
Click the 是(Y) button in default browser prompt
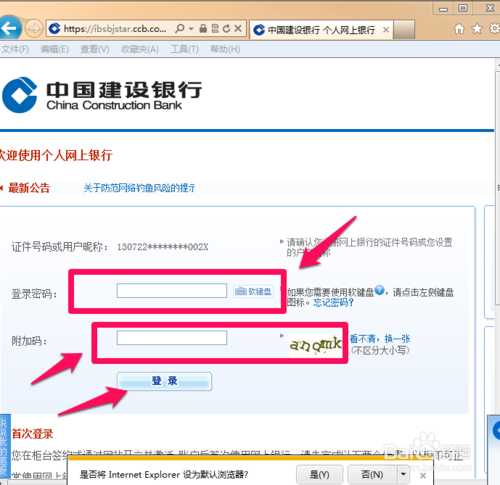click(319, 474)
